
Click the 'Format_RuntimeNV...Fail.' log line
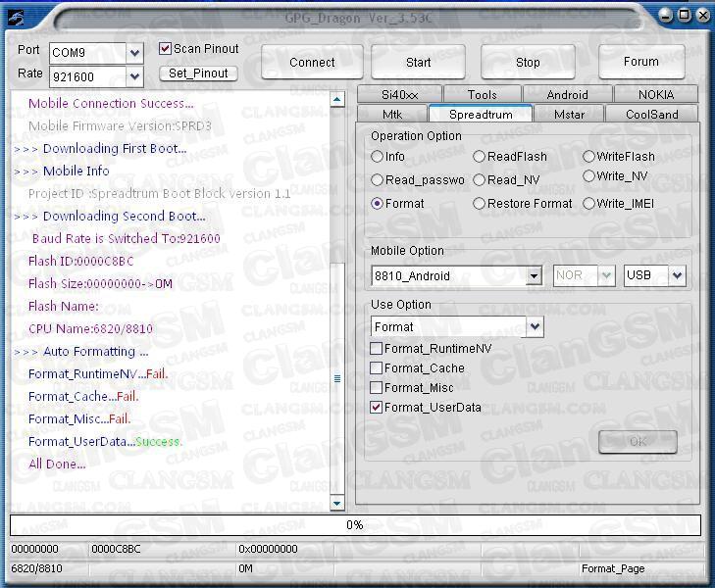[98, 374]
